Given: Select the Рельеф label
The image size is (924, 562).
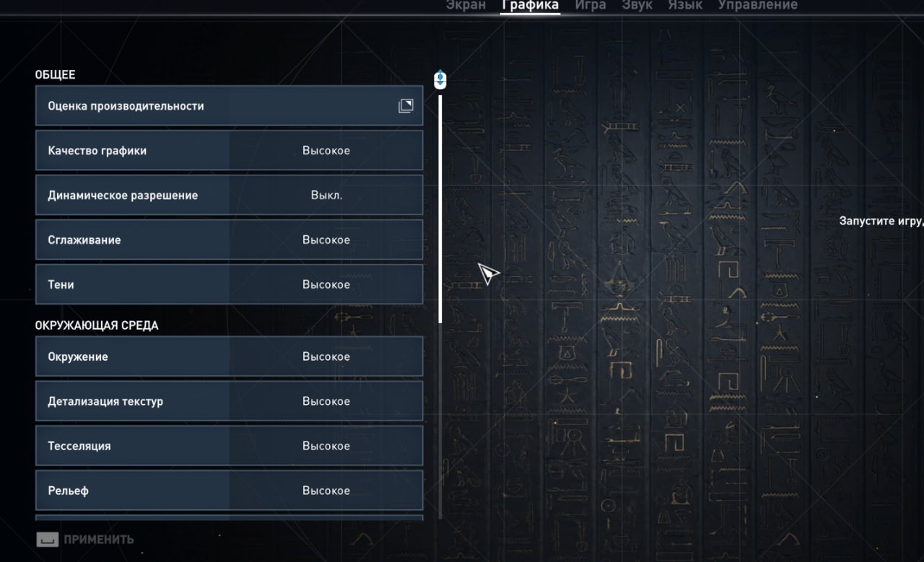Looking at the screenshot, I should tap(68, 491).
